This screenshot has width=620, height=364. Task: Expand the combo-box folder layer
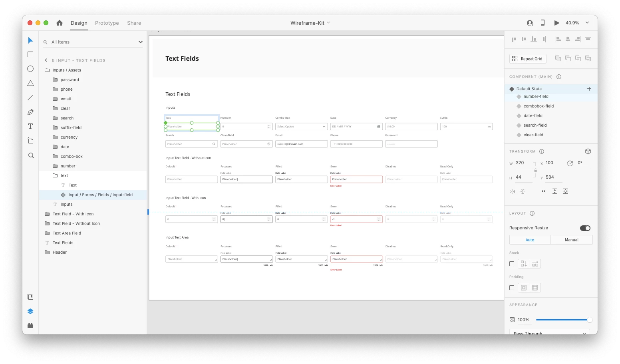point(55,157)
